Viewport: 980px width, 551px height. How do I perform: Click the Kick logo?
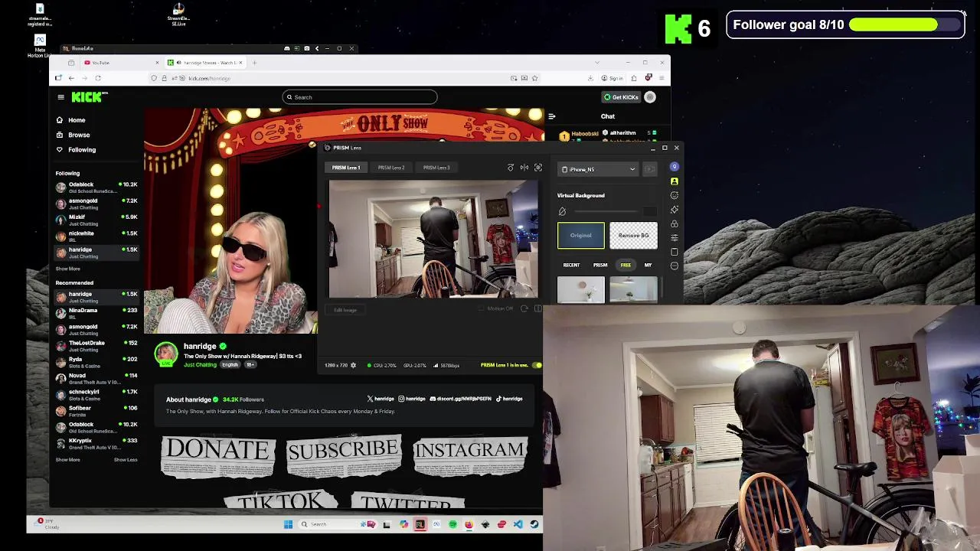[x=90, y=96]
